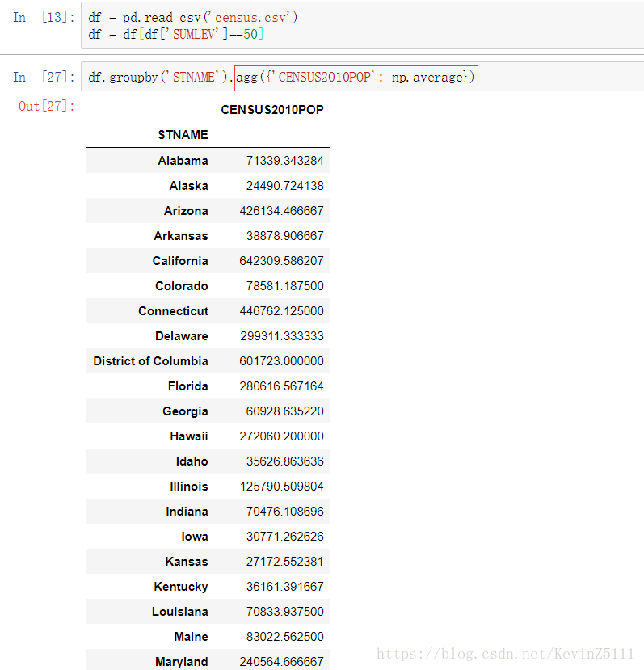Select the District of Columbia row label
The image size is (644, 670).
pos(151,361)
